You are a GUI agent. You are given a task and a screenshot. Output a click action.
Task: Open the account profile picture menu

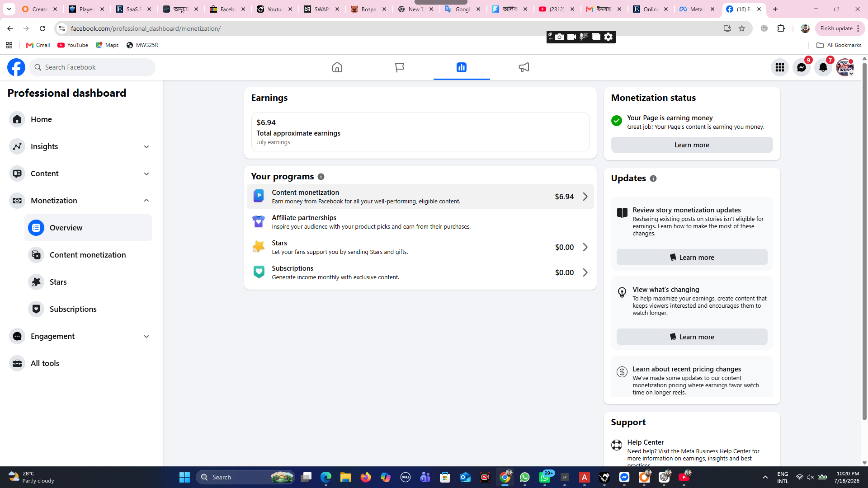click(x=845, y=67)
